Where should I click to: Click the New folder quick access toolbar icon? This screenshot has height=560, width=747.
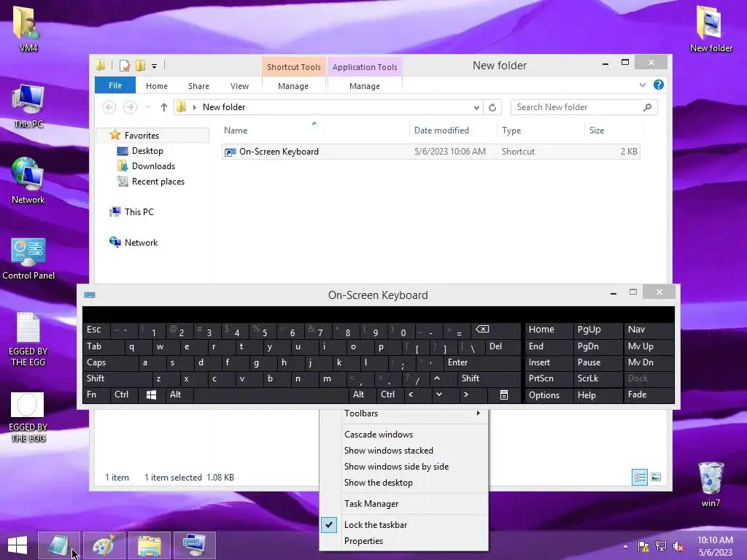(141, 66)
